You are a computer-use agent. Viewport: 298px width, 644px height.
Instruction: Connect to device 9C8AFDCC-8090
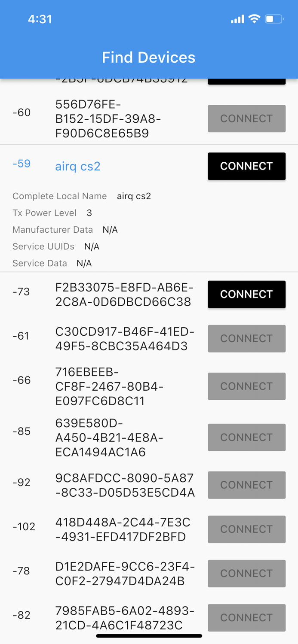246,485
